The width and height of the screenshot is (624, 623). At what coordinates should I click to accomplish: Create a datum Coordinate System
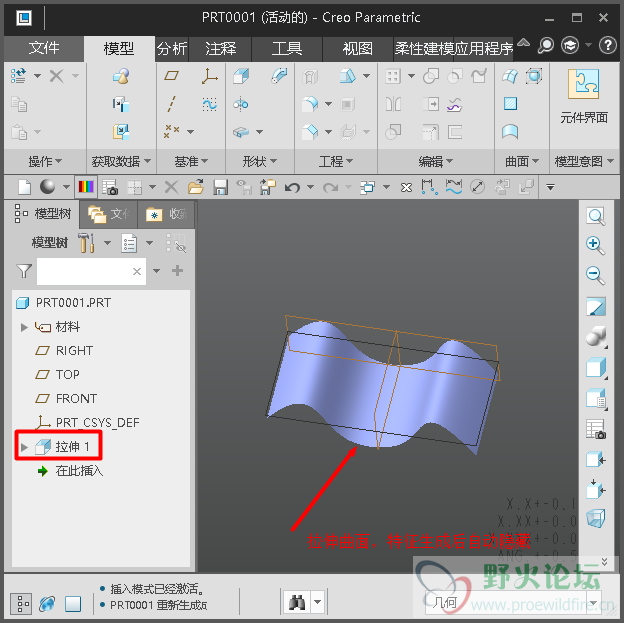[209, 76]
